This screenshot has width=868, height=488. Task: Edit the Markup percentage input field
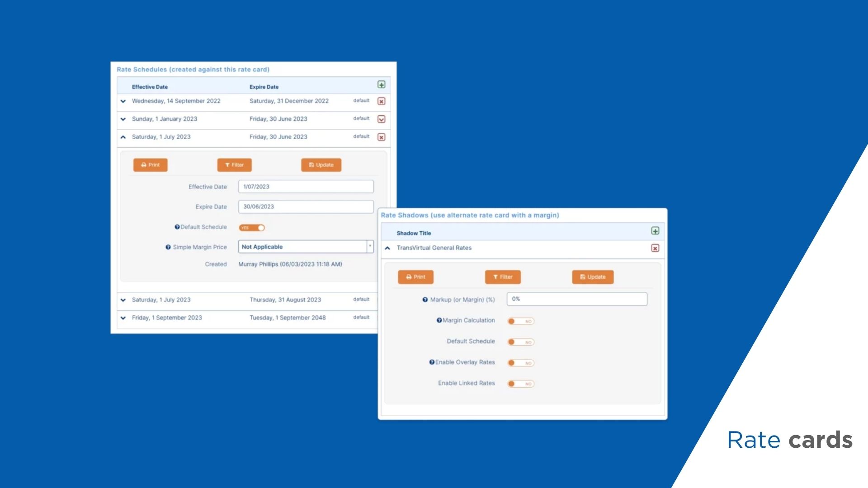point(577,299)
